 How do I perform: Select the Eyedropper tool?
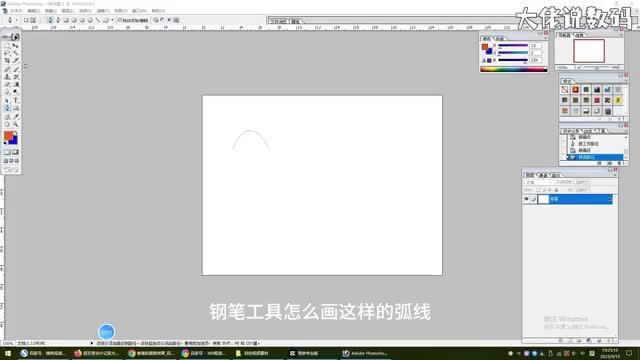tap(16, 116)
